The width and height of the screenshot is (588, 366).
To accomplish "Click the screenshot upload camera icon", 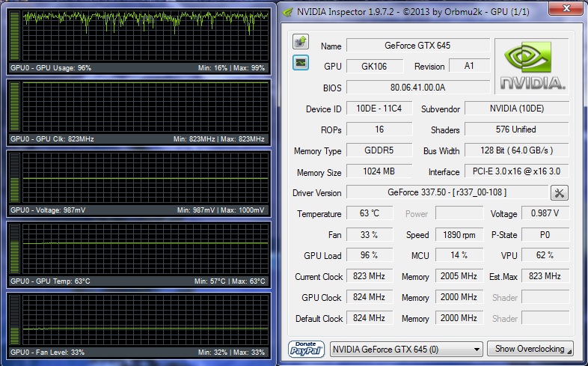I will point(301,42).
